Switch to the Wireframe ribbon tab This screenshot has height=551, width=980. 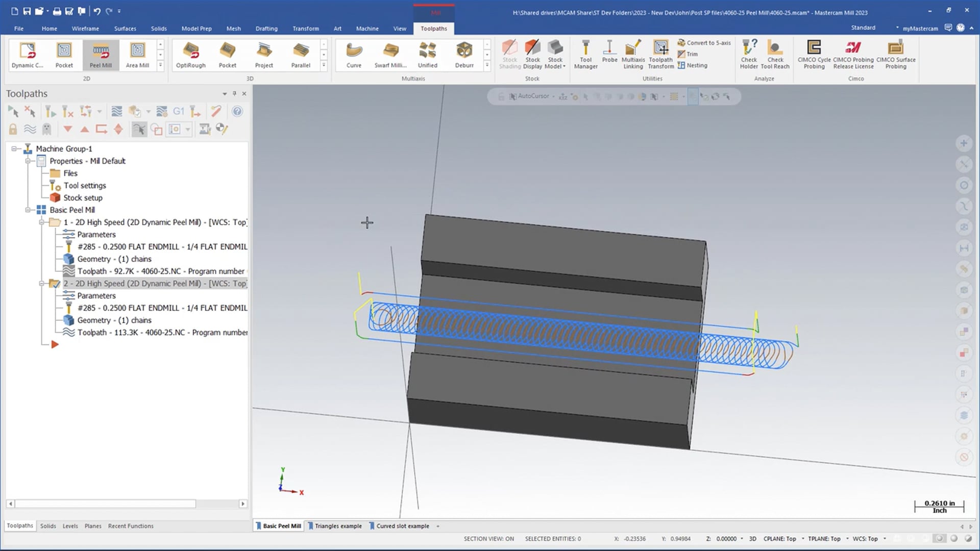pyautogui.click(x=85, y=29)
